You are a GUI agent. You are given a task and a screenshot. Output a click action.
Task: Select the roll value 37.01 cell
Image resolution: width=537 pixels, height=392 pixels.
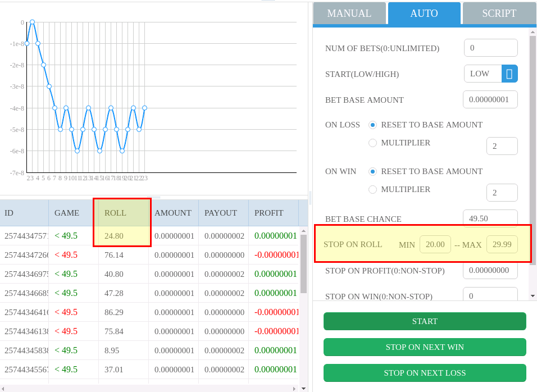pyautogui.click(x=124, y=370)
